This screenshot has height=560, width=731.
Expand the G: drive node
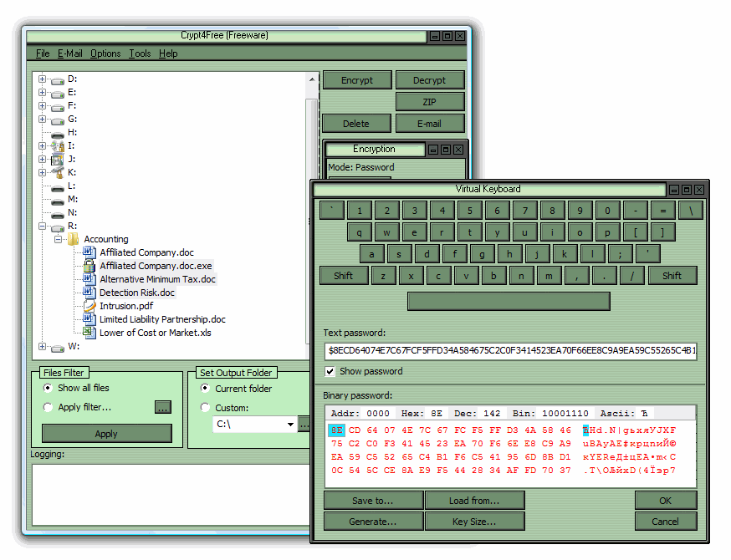[43, 120]
